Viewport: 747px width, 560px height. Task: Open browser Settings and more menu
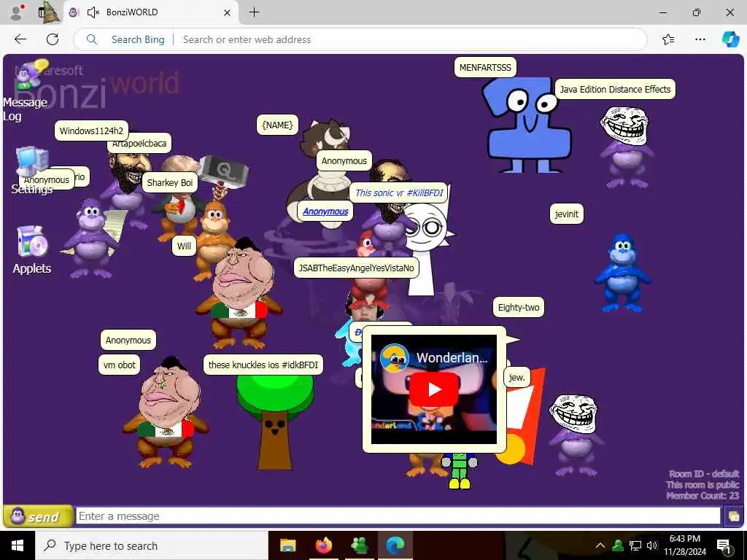(700, 39)
